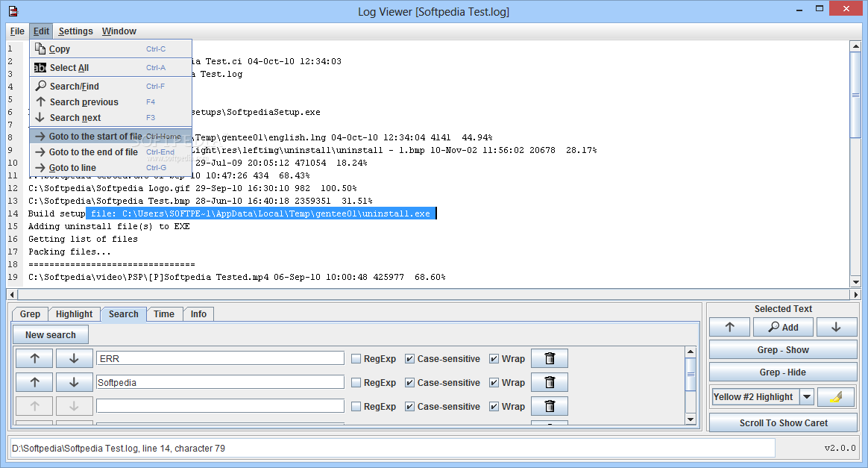Click the highlighted uninstall.exe selection
Image resolution: width=868 pixels, height=468 pixels.
tap(261, 213)
